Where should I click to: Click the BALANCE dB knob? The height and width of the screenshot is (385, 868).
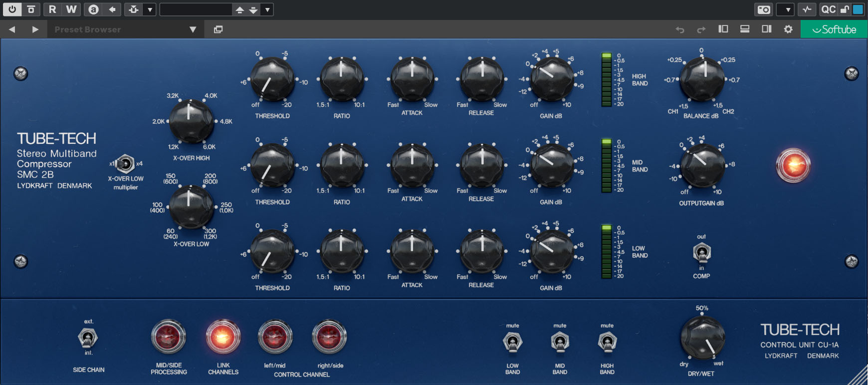pos(702,79)
